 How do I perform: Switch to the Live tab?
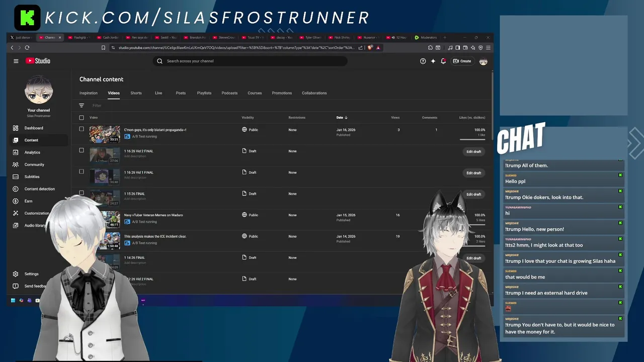point(158,93)
